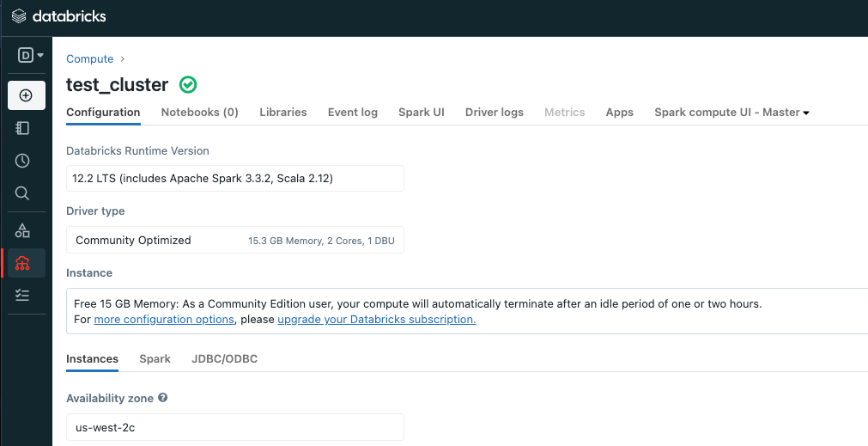Click upgrade your Databricks subscription link
The image size is (868, 446).
(376, 319)
